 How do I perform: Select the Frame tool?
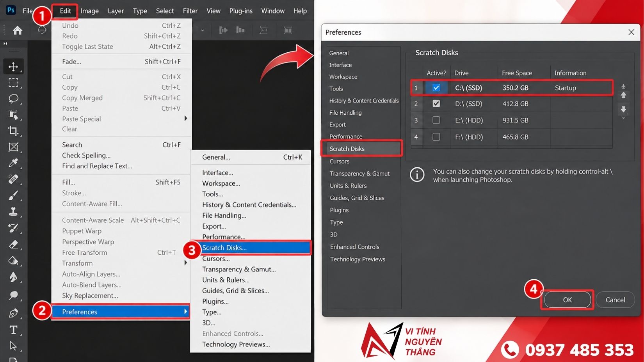(13, 147)
